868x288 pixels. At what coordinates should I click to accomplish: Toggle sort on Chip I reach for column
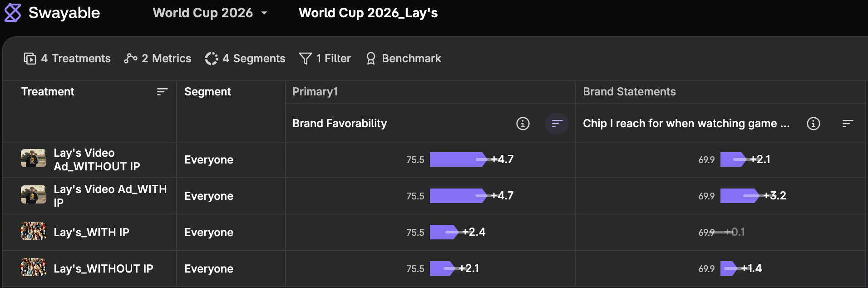[848, 124]
